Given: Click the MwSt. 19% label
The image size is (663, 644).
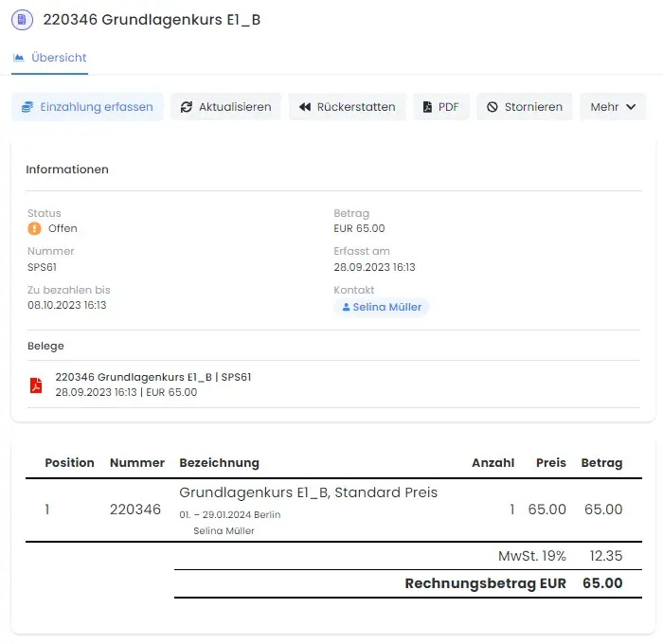Looking at the screenshot, I should [532, 556].
